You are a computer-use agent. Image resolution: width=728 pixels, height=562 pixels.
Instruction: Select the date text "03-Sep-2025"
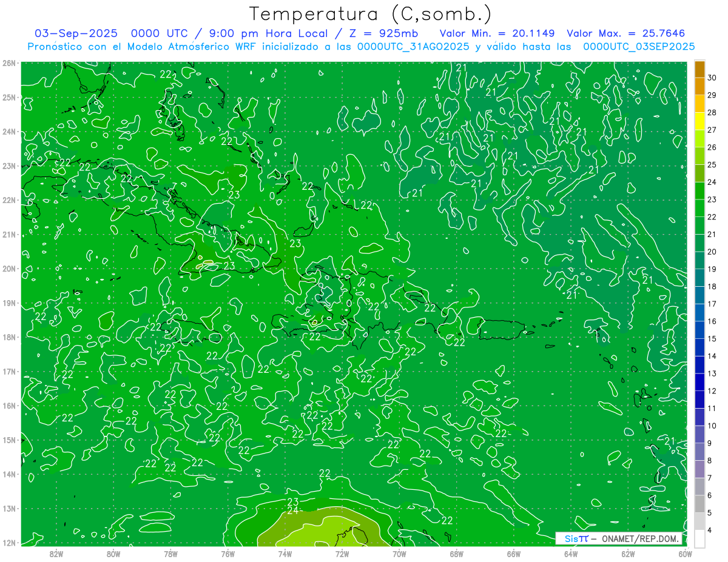(x=76, y=33)
